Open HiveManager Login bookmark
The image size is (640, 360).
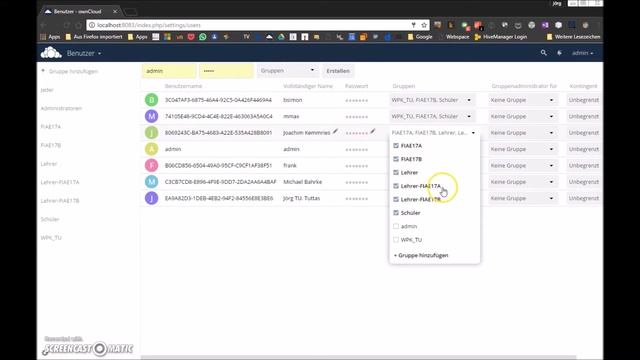[500, 37]
